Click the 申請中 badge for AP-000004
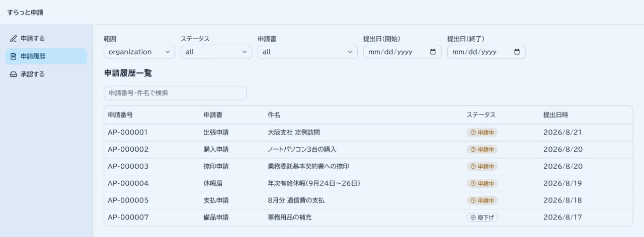The image size is (644, 237). pyautogui.click(x=482, y=184)
